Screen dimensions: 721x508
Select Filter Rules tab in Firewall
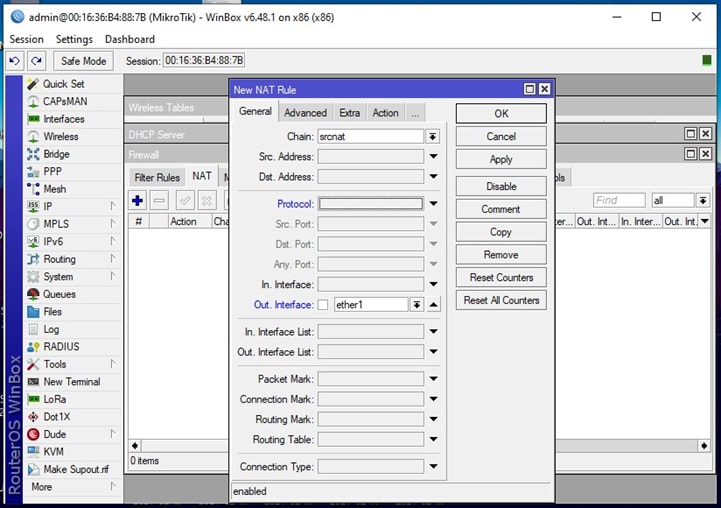(x=157, y=177)
